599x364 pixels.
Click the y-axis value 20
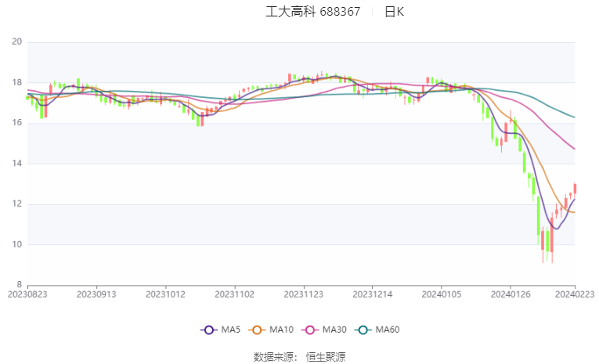click(16, 41)
